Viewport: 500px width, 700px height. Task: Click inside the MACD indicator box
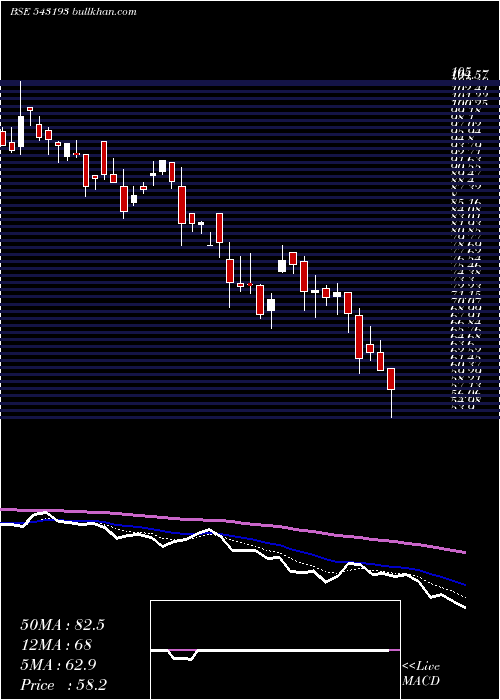tap(275, 650)
